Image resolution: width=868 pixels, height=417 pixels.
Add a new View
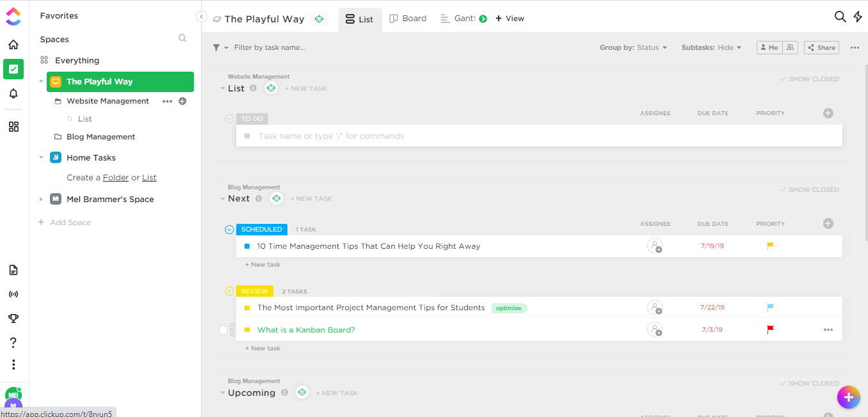(x=510, y=19)
